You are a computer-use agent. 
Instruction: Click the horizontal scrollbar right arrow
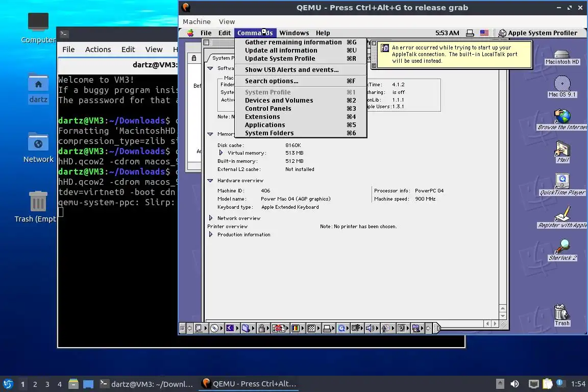point(495,324)
